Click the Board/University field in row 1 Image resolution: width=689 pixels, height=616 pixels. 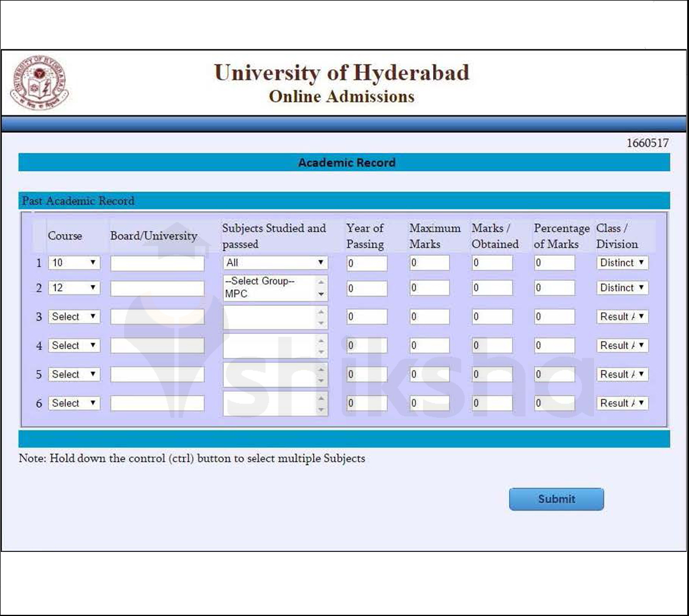click(x=156, y=263)
